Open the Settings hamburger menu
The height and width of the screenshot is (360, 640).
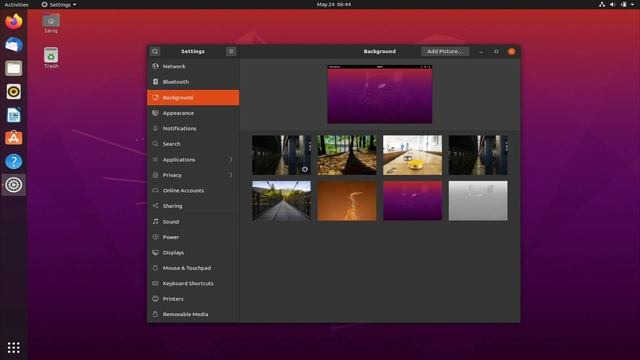tap(231, 51)
